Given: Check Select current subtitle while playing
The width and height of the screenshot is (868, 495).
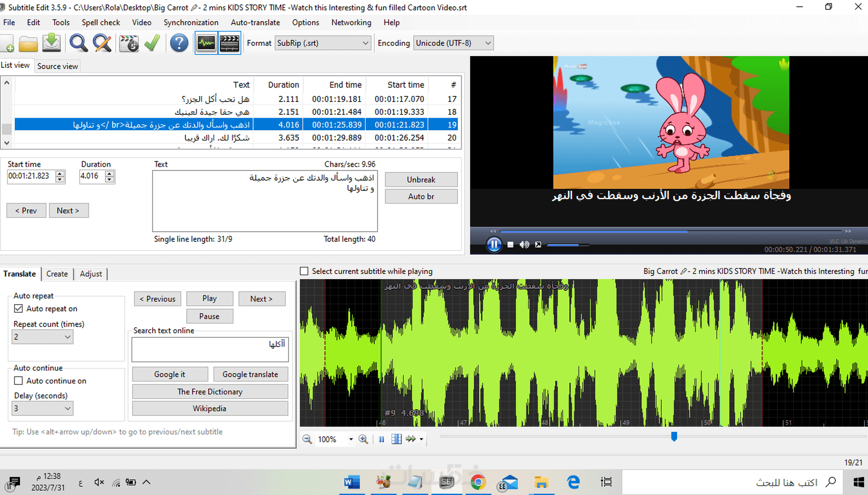Looking at the screenshot, I should pos(304,271).
